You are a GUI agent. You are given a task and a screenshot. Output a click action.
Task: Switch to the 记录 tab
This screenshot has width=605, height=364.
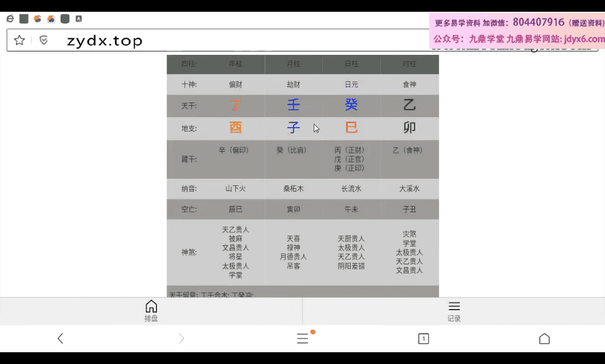[x=454, y=311]
